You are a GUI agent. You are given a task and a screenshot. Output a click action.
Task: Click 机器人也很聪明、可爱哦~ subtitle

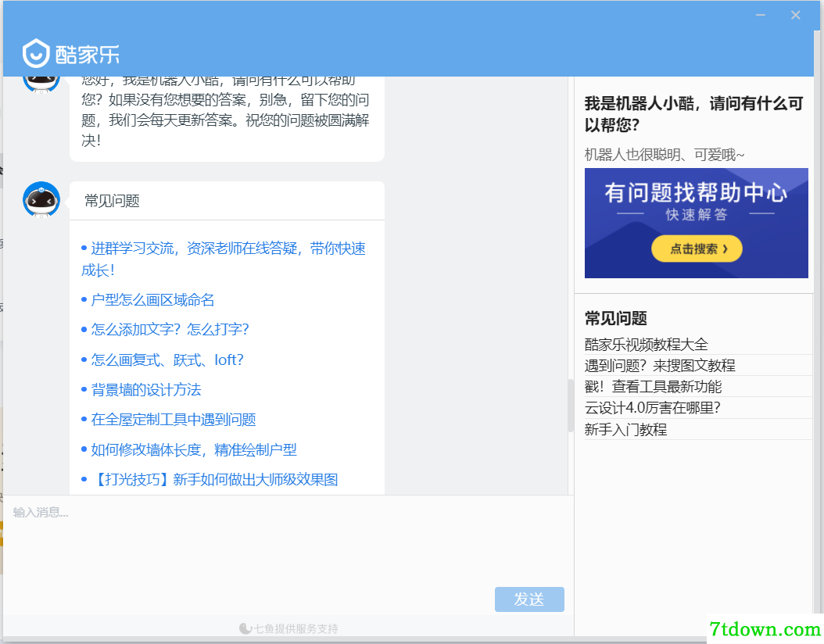(x=665, y=155)
